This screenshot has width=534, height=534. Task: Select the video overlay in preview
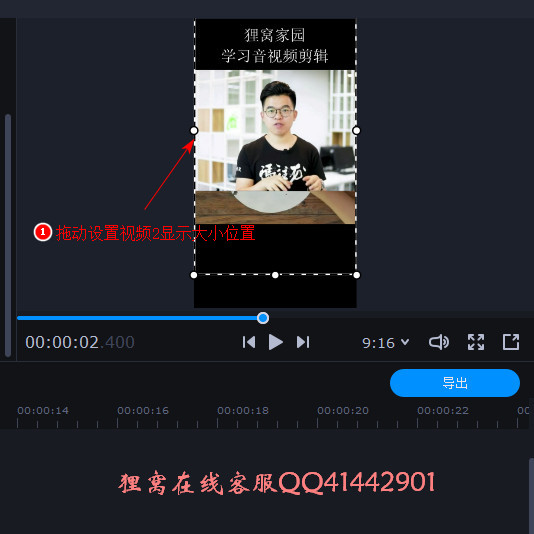[x=275, y=147]
